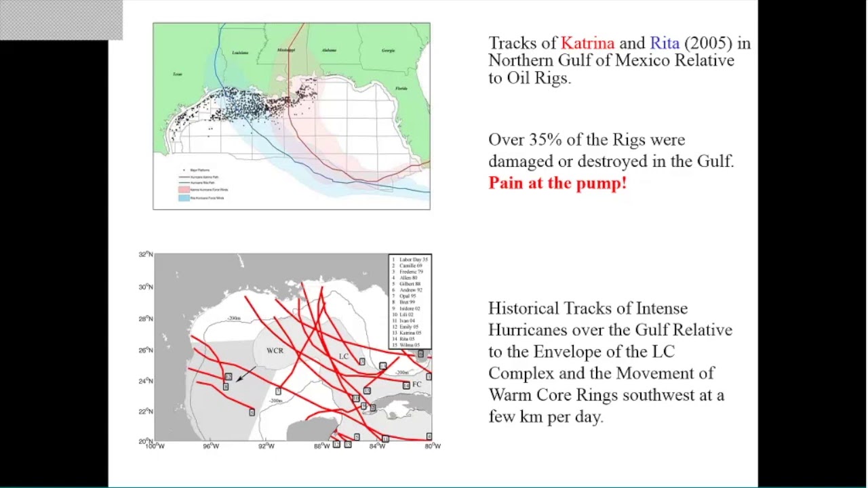The image size is (868, 488).
Task: Click the 84°W longitude axis label
Action: tap(377, 445)
